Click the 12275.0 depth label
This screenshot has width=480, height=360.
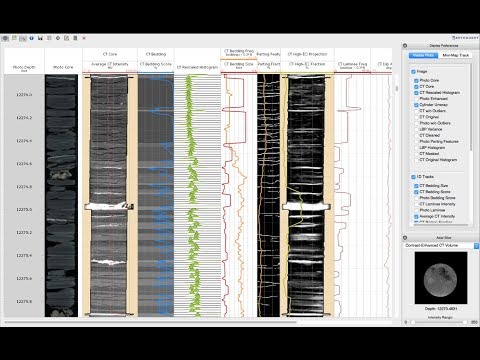click(24, 209)
